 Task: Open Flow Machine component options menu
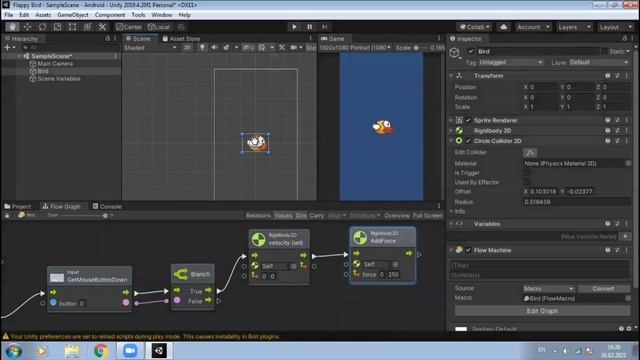[x=627, y=250]
